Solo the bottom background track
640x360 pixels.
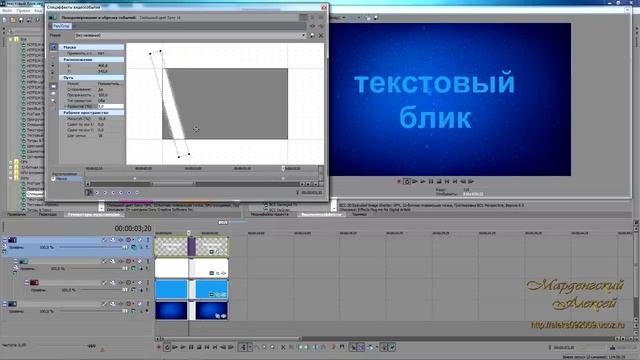tap(147, 304)
